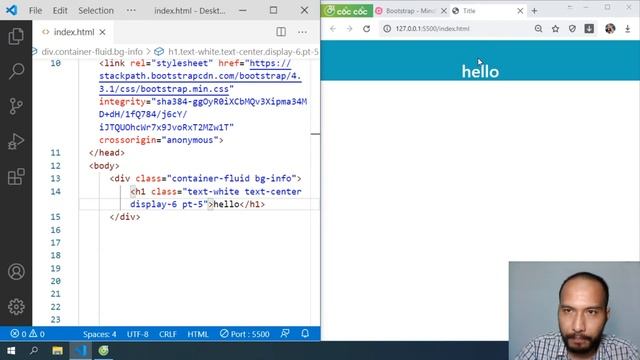Open the Source Control view
This screenshot has width=640, height=360.
click(x=16, y=106)
